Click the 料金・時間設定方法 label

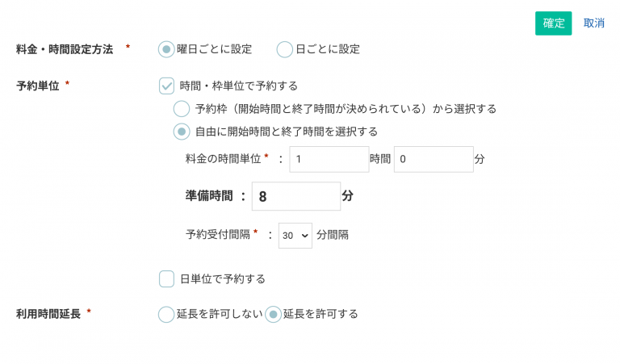pyautogui.click(x=65, y=49)
